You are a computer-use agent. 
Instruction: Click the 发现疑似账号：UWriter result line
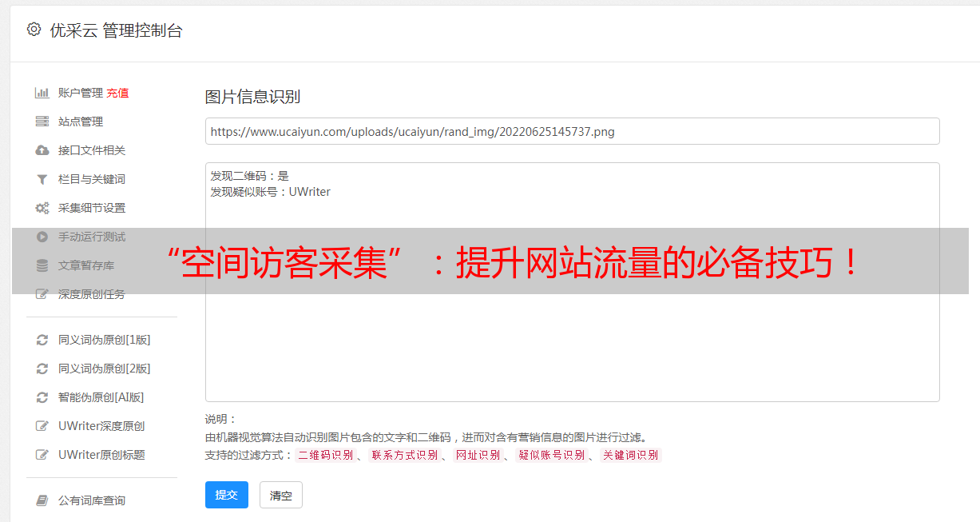pyautogui.click(x=271, y=192)
